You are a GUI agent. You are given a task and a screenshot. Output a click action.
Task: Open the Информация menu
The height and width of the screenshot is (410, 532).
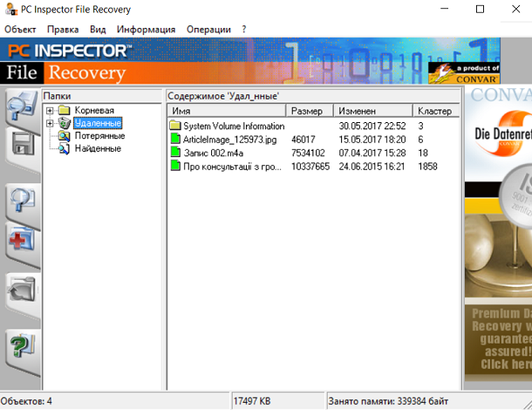[146, 29]
